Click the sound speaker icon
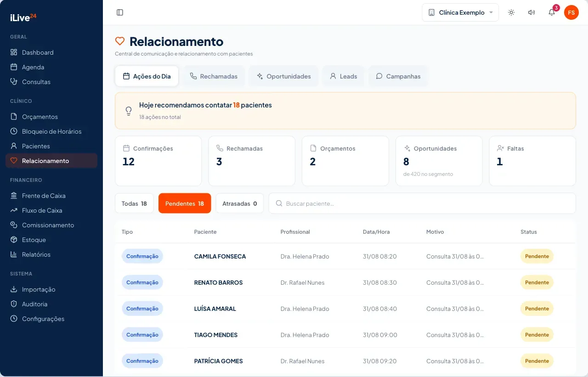 tap(531, 12)
